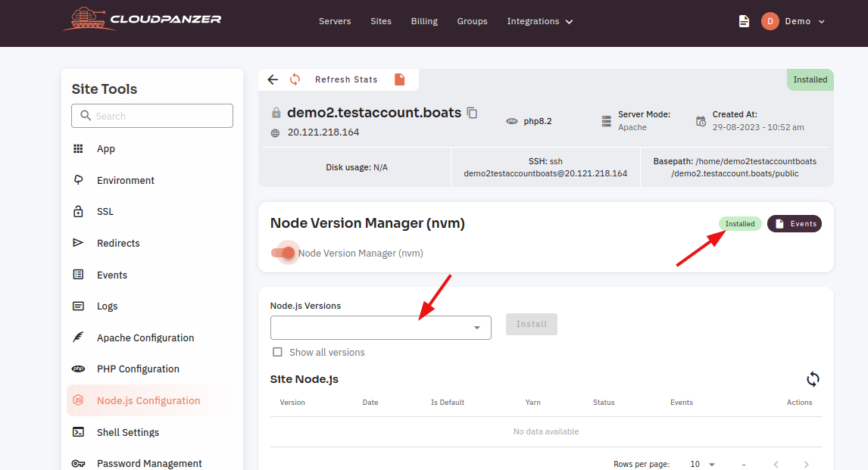The width and height of the screenshot is (868, 470).
Task: Click the Apache feather icon in the sidebar
Action: tap(78, 338)
